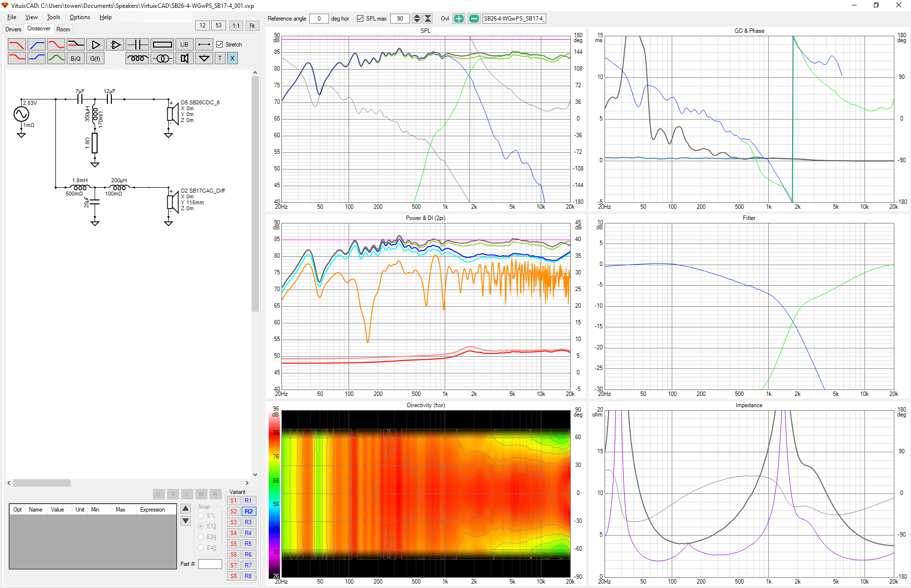Click the Directivity dB color scale bar
Image resolution: width=911 pixels, height=588 pixels.
click(275, 495)
